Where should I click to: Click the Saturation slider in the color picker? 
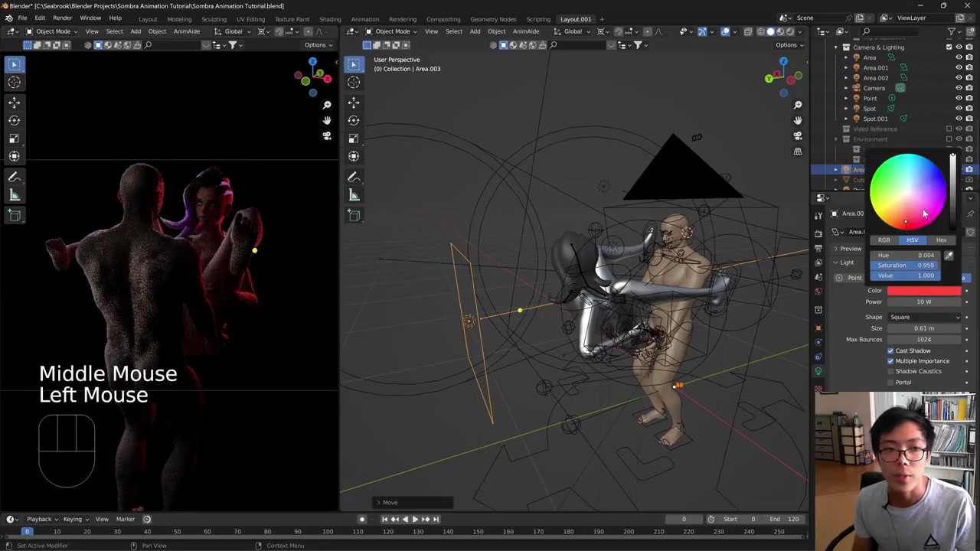click(x=906, y=266)
